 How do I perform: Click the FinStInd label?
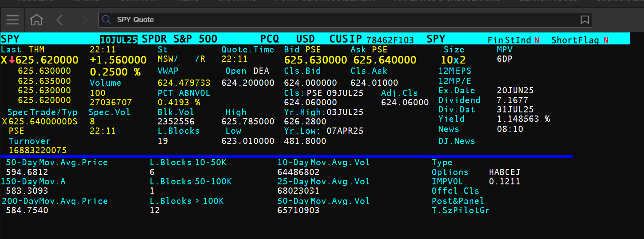click(x=509, y=40)
